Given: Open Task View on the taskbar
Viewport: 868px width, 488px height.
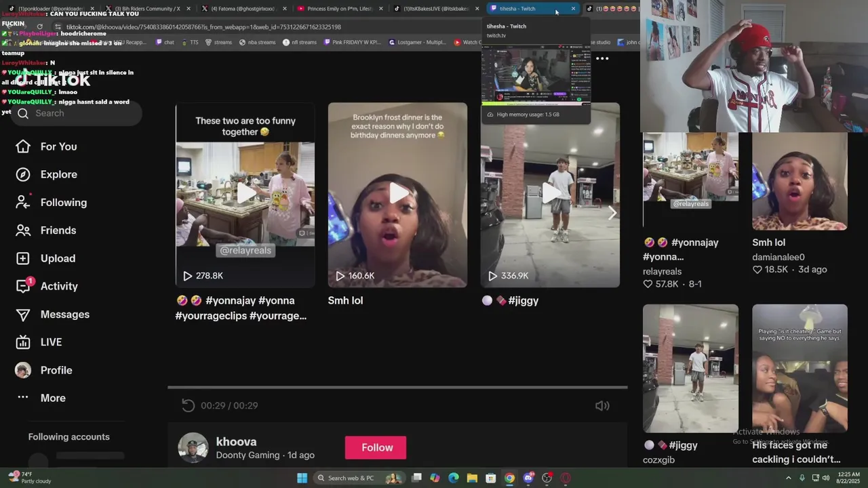Looking at the screenshot, I should tap(417, 478).
